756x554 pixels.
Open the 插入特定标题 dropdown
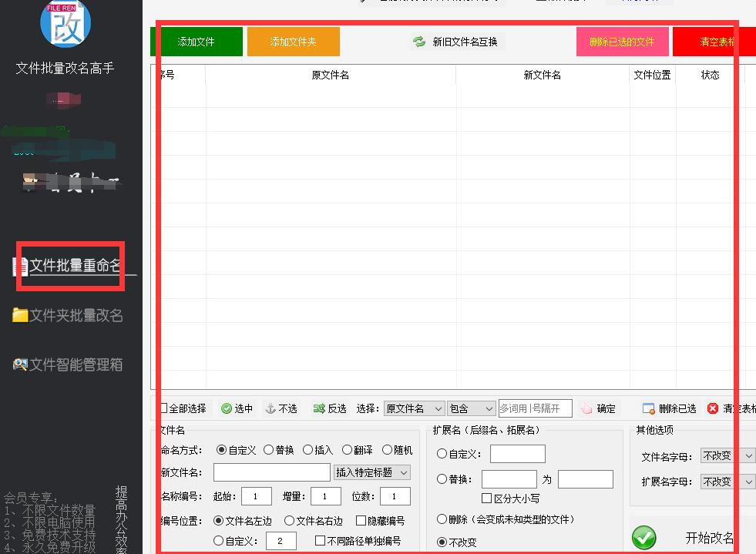(371, 472)
